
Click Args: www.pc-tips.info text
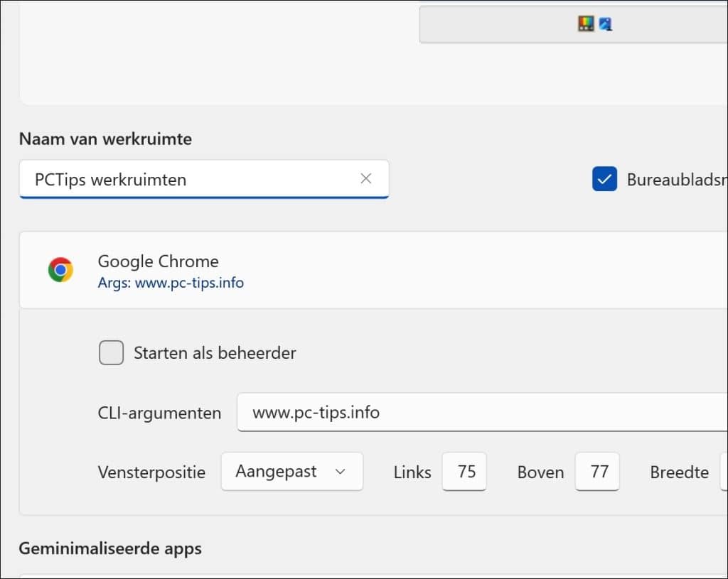[171, 283]
